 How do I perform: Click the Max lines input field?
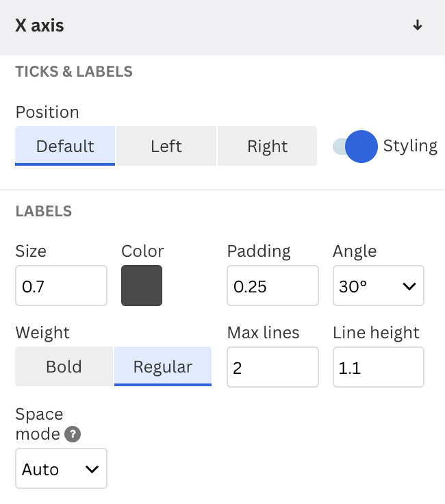272,368
